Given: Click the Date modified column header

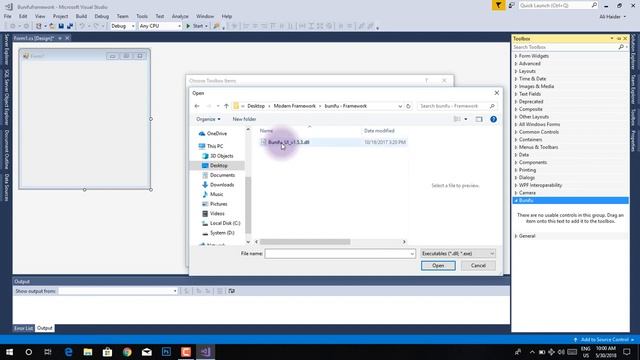Looking at the screenshot, I should pyautogui.click(x=379, y=131).
